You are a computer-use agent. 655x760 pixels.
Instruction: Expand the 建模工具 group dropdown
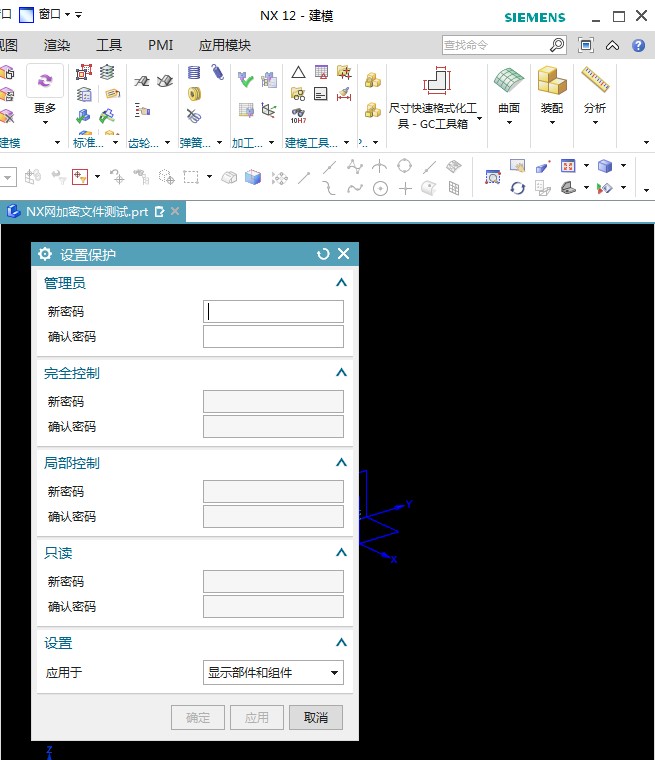[347, 142]
